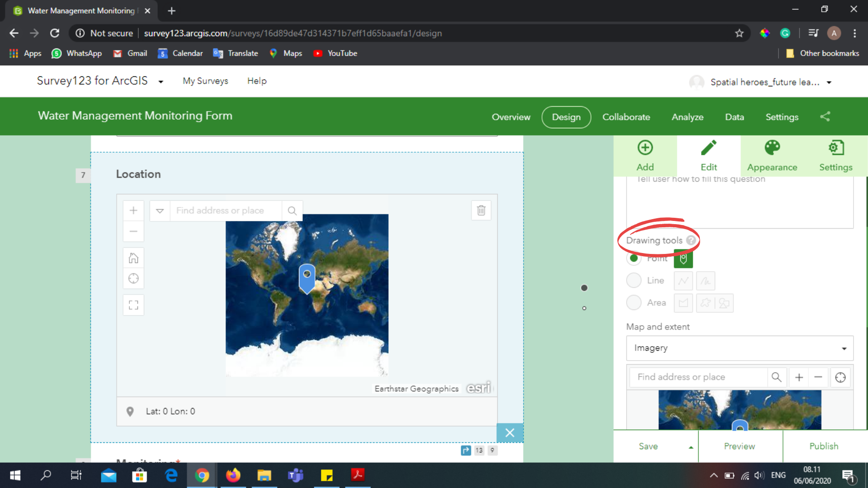Publish the survey

click(824, 446)
